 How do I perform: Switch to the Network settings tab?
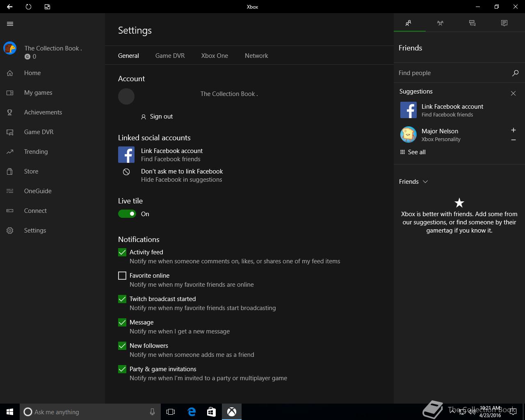click(x=256, y=56)
